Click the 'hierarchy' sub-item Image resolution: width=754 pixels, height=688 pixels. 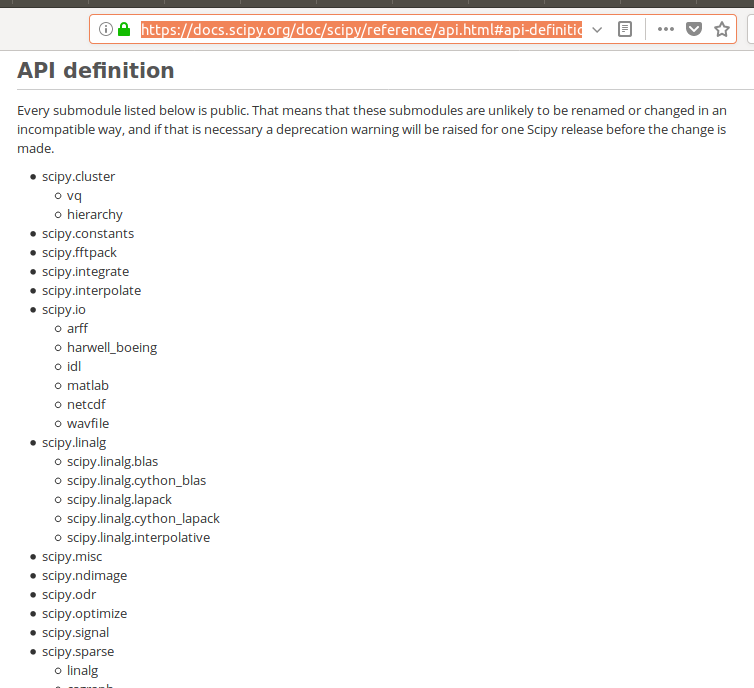pyautogui.click(x=95, y=214)
